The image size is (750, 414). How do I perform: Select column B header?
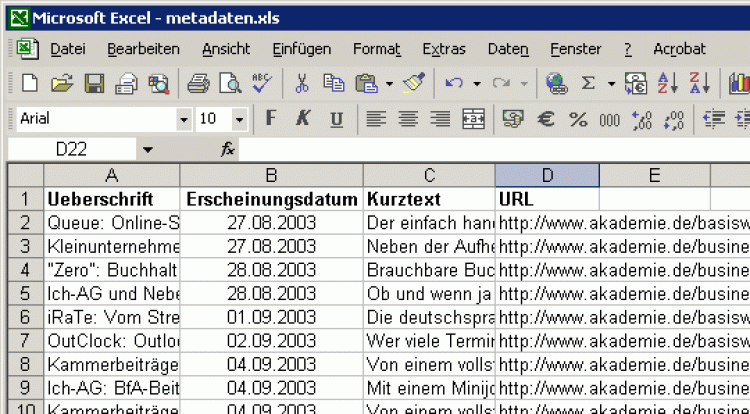click(x=271, y=175)
